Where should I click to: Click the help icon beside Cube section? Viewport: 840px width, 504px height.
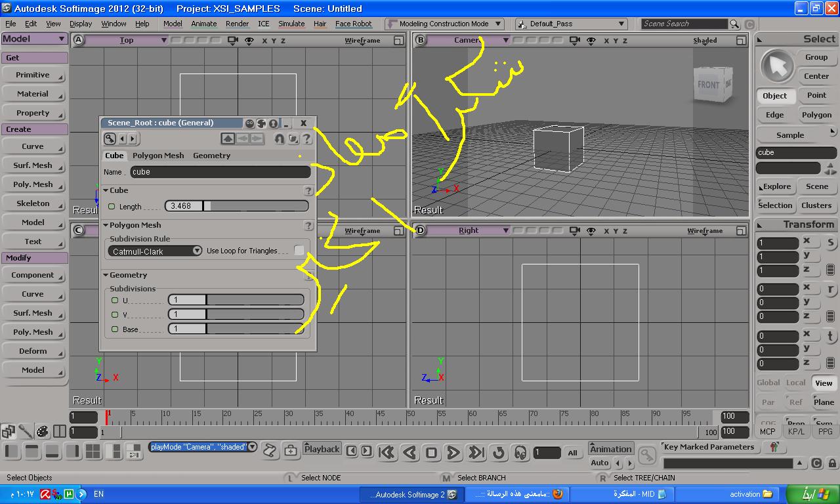pyautogui.click(x=308, y=190)
